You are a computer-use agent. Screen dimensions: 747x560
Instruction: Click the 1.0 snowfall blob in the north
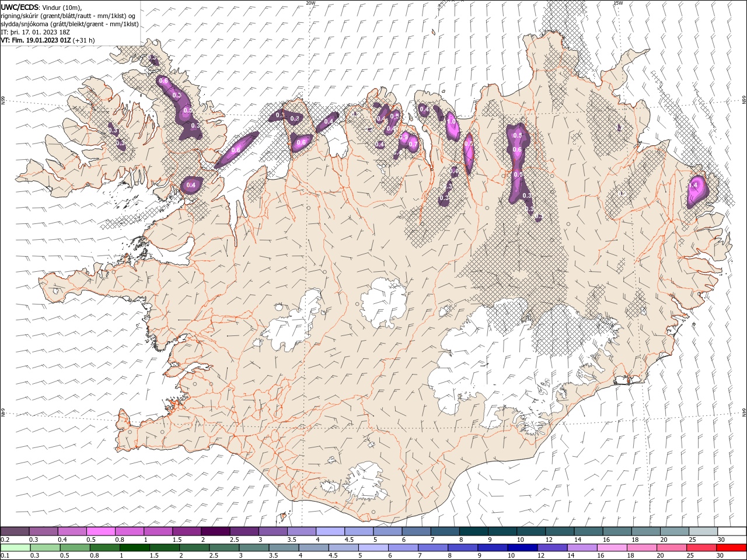click(x=452, y=127)
